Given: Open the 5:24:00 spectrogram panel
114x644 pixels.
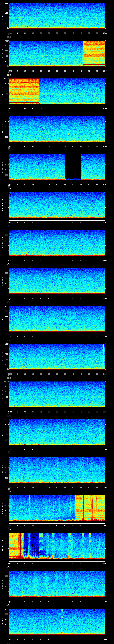Looking at the screenshot, I should click(x=57, y=394).
